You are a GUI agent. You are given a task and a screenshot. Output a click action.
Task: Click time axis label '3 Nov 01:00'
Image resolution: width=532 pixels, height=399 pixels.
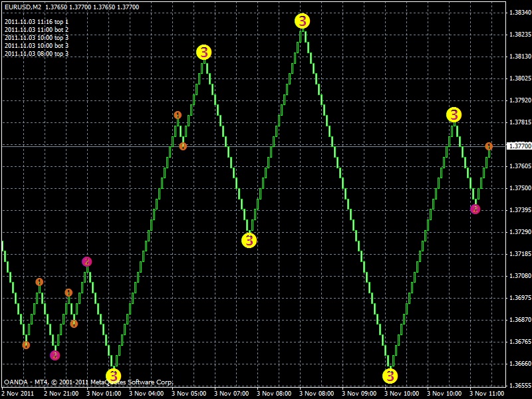point(104,394)
